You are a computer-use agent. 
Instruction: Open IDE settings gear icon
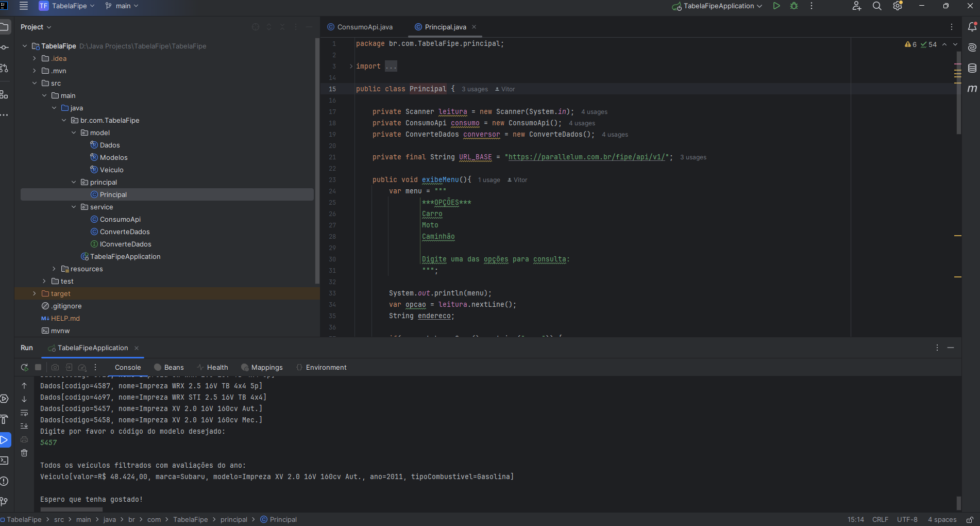click(x=898, y=6)
